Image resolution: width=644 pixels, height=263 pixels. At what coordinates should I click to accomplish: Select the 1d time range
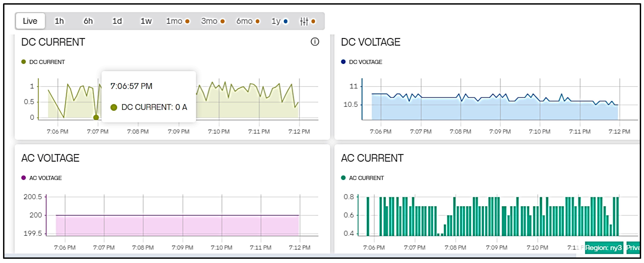pos(117,21)
